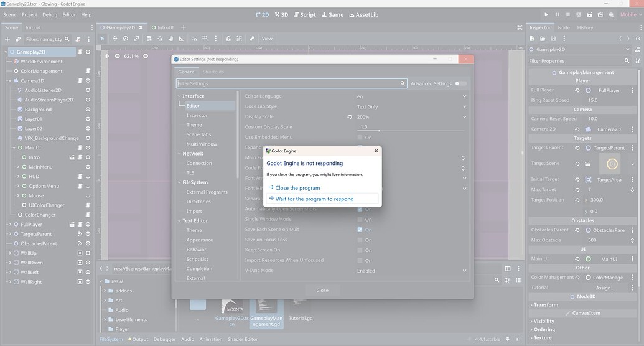Open the viewport View menu
Image resolution: width=644 pixels, height=346 pixels.
267,39
